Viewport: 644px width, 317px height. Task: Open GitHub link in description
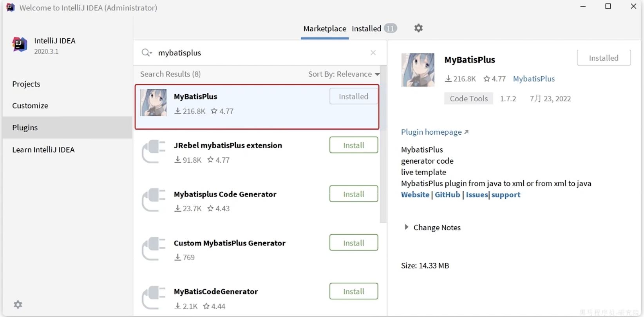[447, 195]
